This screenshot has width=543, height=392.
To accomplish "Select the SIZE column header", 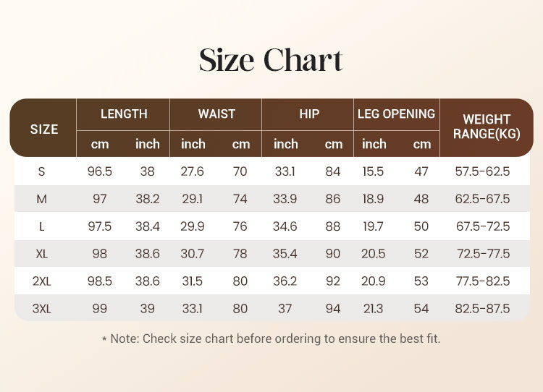I will click(x=44, y=129).
